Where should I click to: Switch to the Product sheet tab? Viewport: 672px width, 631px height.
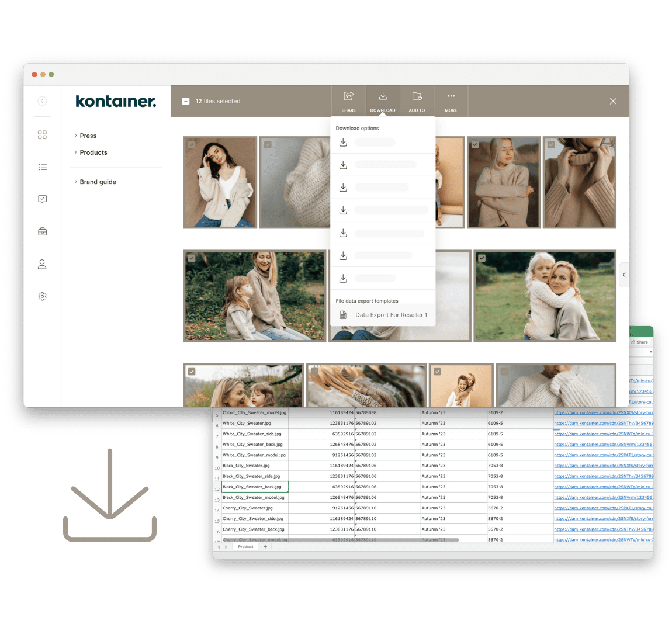pos(245,546)
